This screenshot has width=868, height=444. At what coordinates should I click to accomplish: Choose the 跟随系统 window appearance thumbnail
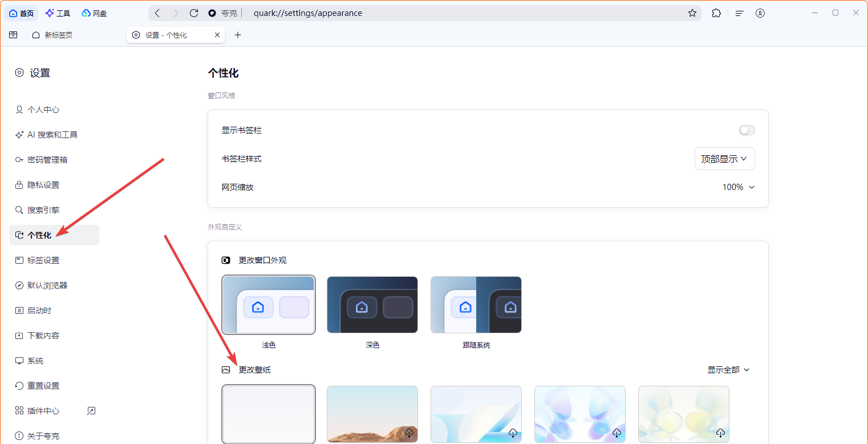(x=476, y=305)
